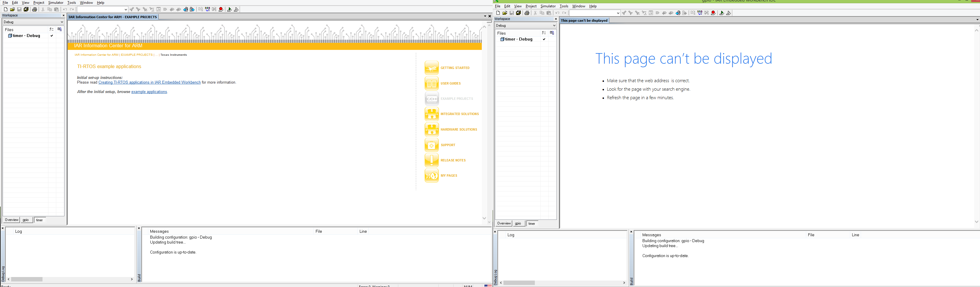Open the User Guides page
This screenshot has width=980, height=287.
[443, 83]
